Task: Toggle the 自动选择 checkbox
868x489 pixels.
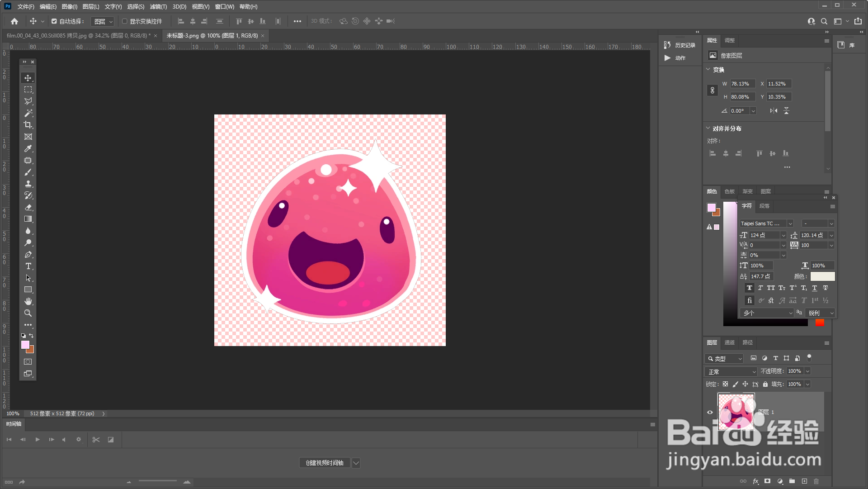Action: pyautogui.click(x=54, y=21)
